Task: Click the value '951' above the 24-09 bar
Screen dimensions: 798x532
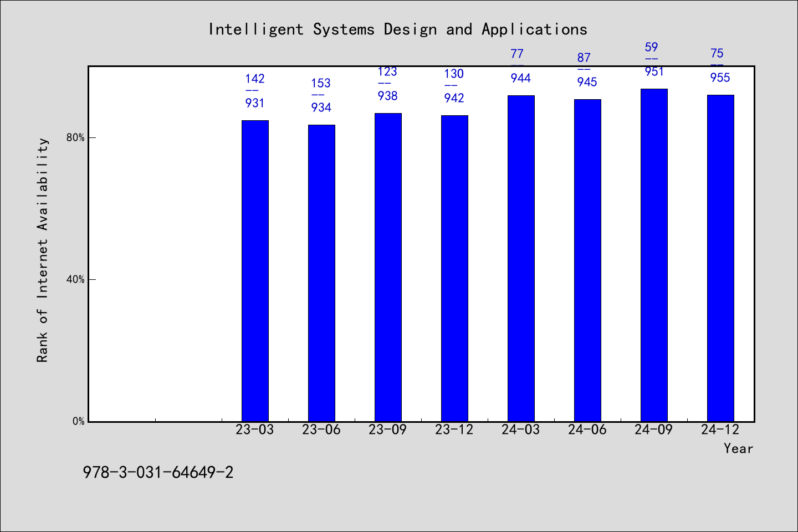Action: coord(654,71)
